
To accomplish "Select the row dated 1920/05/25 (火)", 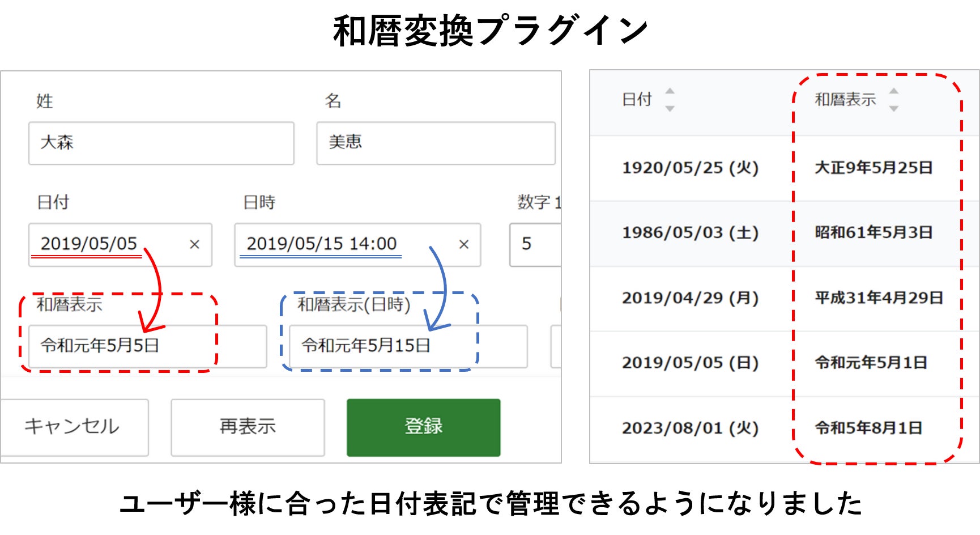I will tap(690, 168).
